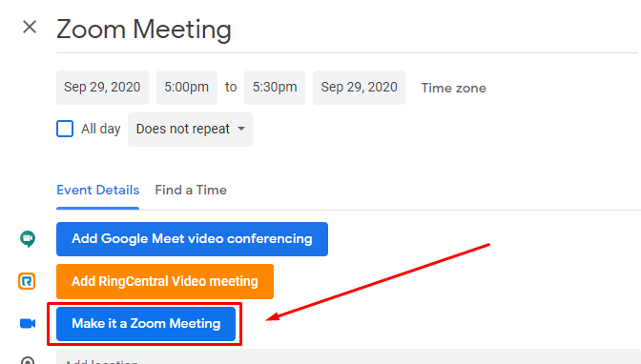Image resolution: width=641 pixels, height=364 pixels.
Task: Click the Zoom Meeting title field
Action: coord(347,30)
